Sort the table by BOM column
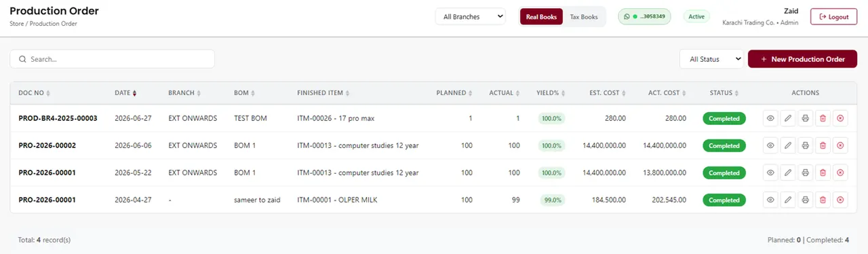Viewport: 868px width, 254px height. click(244, 93)
